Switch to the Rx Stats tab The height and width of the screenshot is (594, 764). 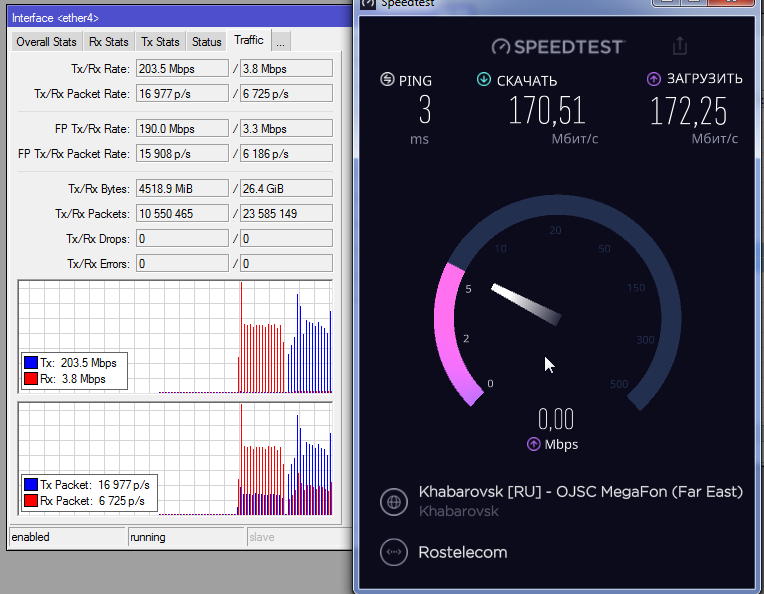tap(109, 42)
